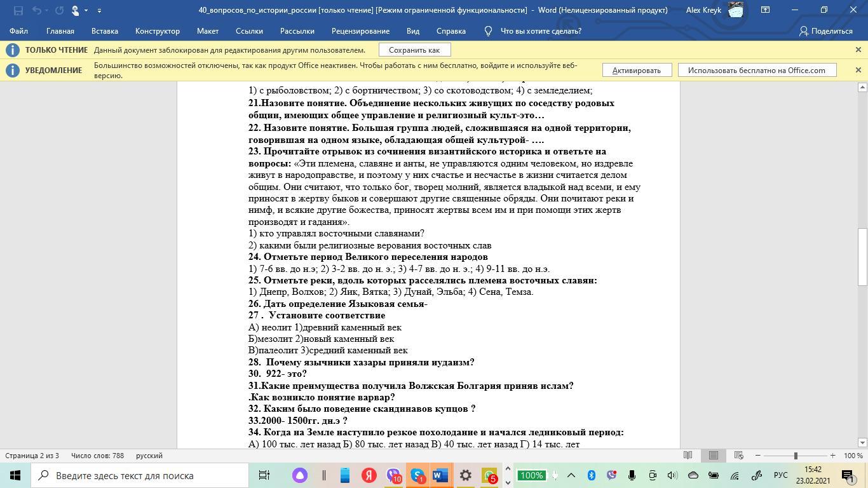The height and width of the screenshot is (488, 868).
Task: Open Settings gear on the taskbar
Action: (x=465, y=475)
